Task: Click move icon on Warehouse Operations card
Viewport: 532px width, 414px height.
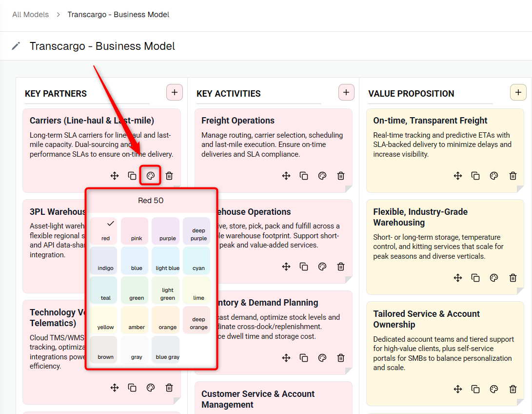Action: (x=286, y=267)
